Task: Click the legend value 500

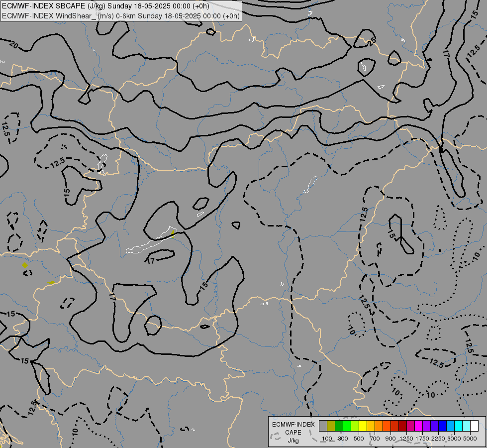Action: [x=359, y=439]
